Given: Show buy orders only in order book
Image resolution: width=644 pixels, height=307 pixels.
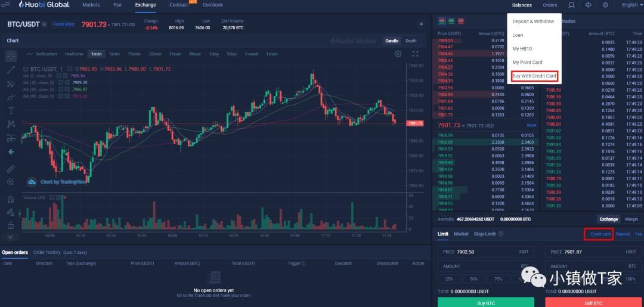Looking at the screenshot, I should [451, 21].
